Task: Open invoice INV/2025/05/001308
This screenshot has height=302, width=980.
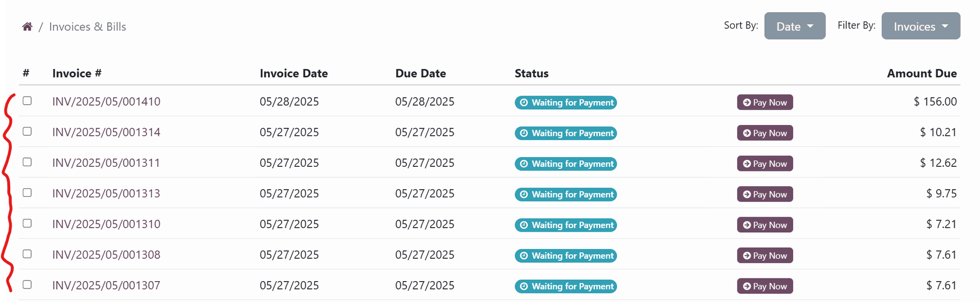Action: (106, 255)
